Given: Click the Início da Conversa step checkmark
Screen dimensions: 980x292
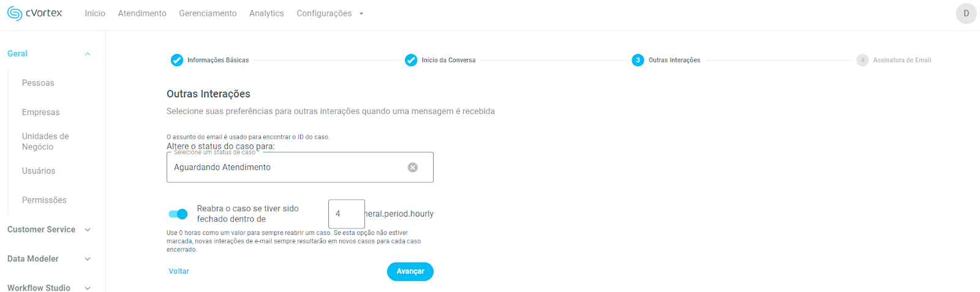Looking at the screenshot, I should point(411,60).
